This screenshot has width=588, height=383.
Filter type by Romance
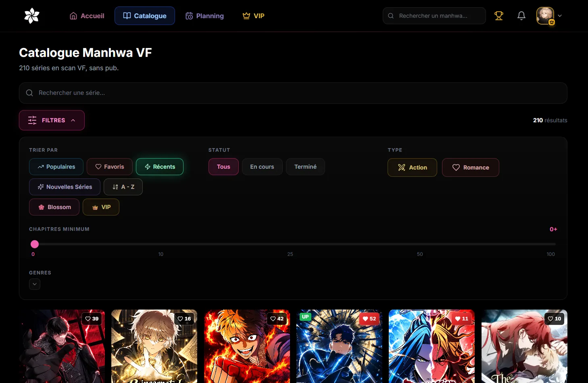[471, 167]
